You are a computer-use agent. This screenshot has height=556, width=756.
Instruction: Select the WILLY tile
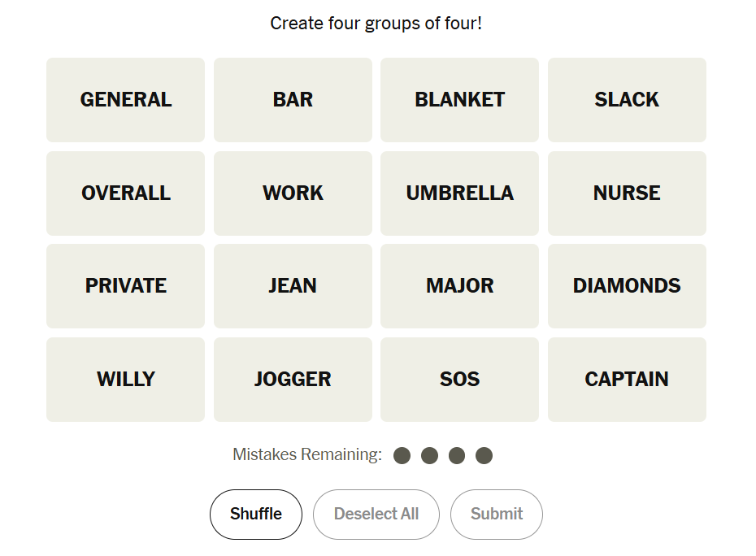coord(125,380)
